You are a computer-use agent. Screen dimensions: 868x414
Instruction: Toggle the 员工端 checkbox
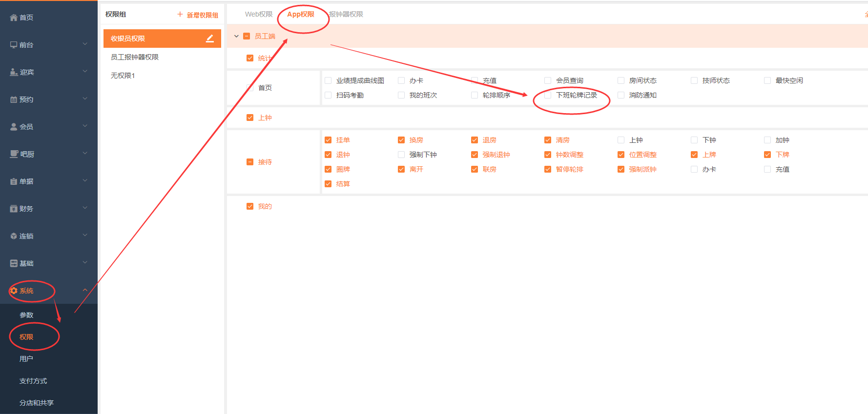(x=247, y=36)
